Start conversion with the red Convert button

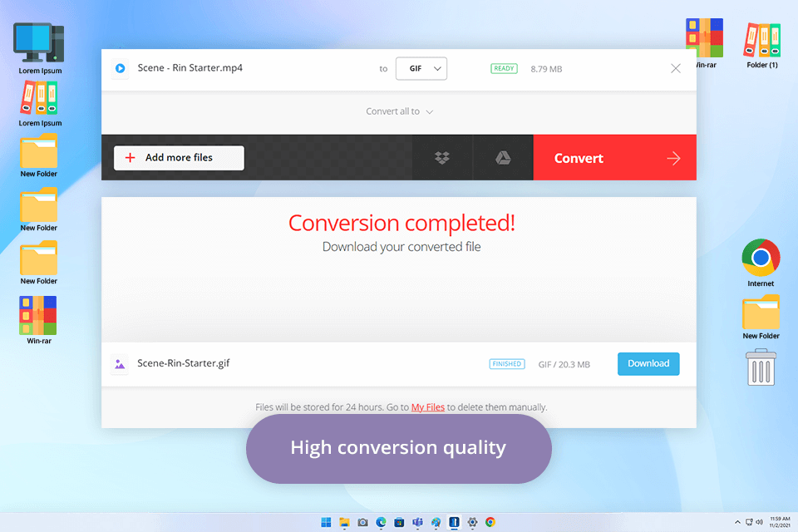615,158
